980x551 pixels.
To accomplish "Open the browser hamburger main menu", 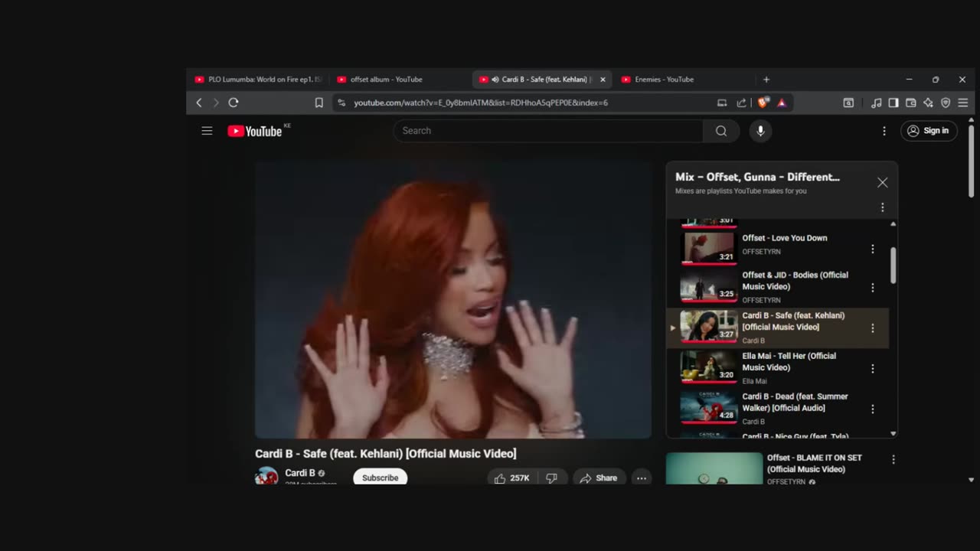I will [x=963, y=103].
